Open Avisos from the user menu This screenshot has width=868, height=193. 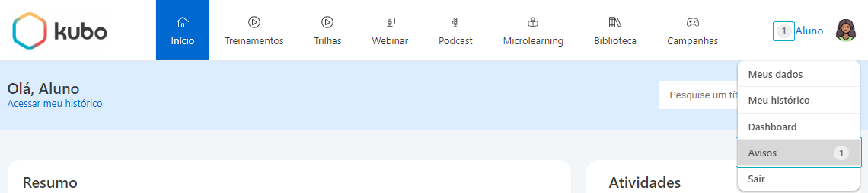762,153
